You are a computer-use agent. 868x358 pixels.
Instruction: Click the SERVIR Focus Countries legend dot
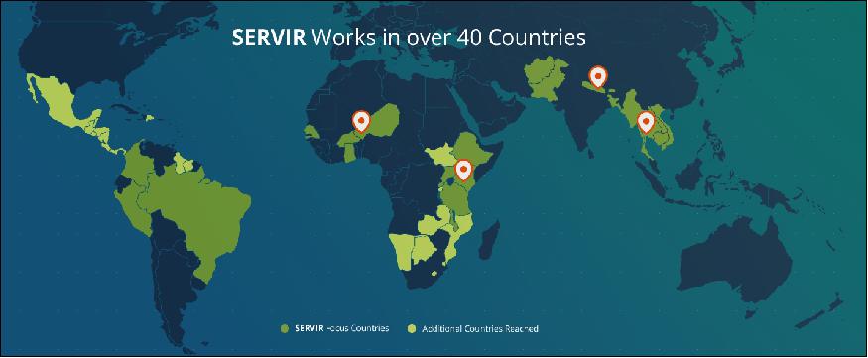point(285,329)
